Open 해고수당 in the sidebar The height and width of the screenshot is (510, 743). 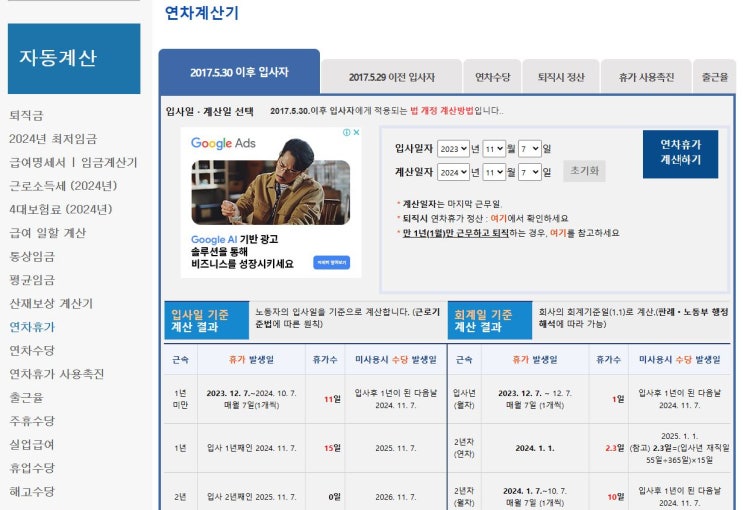click(x=32, y=492)
